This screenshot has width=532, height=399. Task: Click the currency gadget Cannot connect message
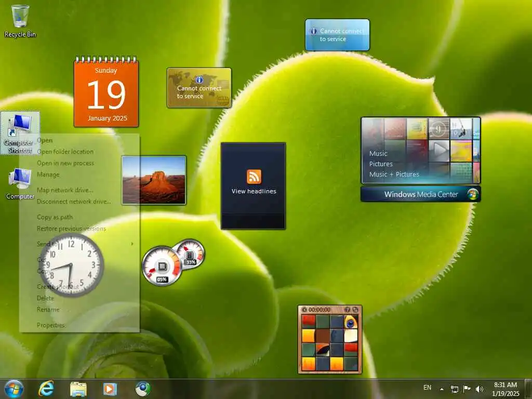[199, 92]
